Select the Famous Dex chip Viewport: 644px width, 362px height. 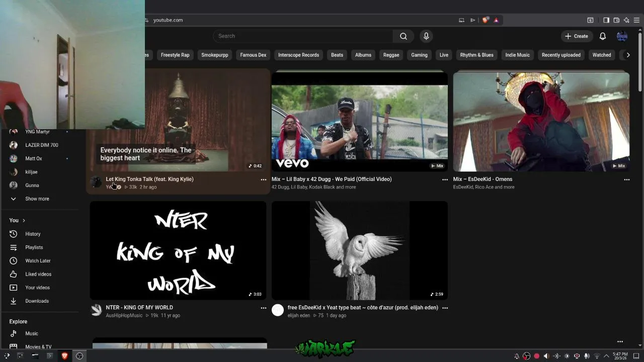coord(253,55)
